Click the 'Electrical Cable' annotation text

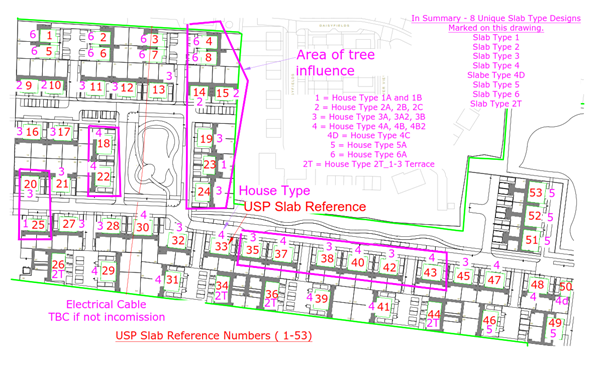[x=106, y=304]
